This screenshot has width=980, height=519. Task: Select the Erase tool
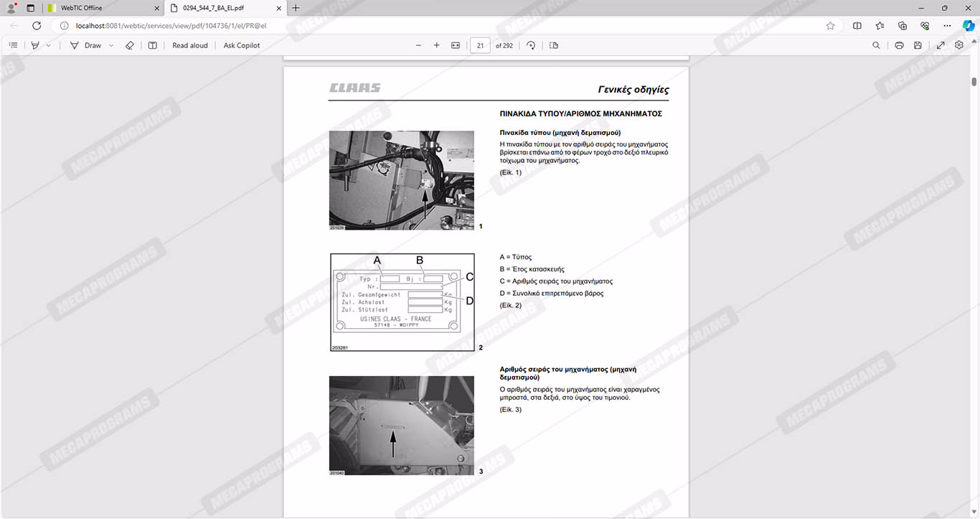coord(130,45)
